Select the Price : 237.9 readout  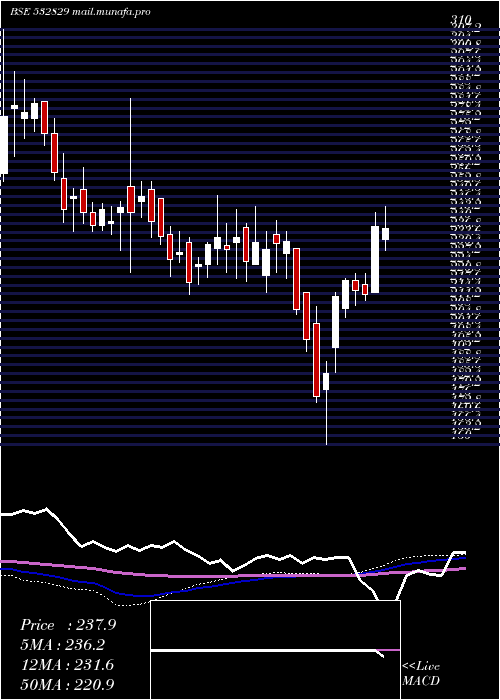point(68,625)
